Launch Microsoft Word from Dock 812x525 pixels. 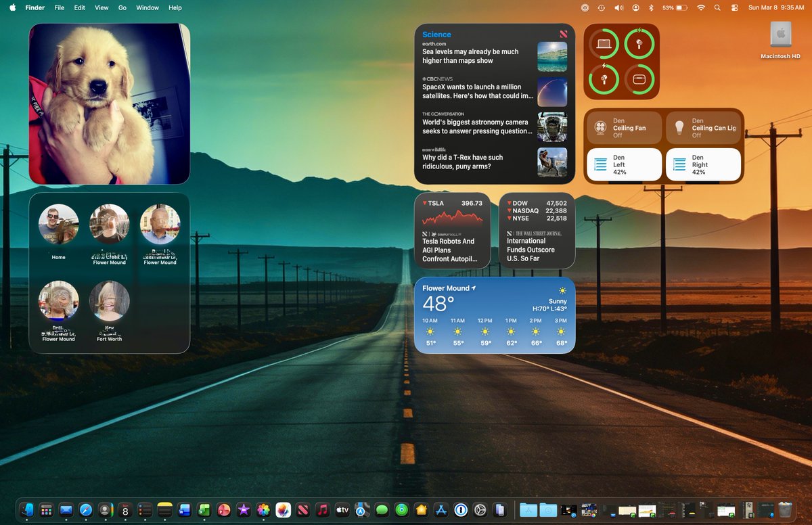(x=185, y=510)
